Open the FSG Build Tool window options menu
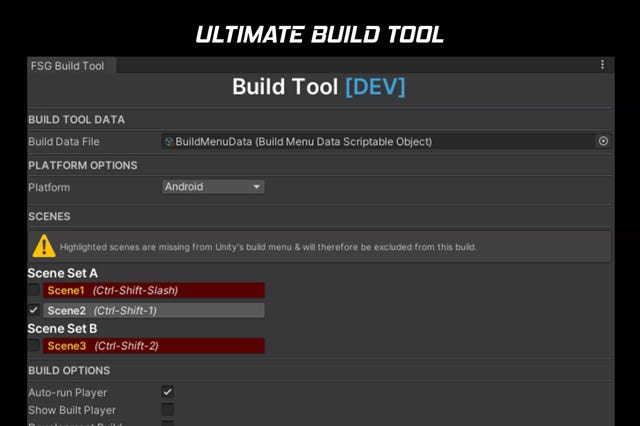The height and width of the screenshot is (426, 640). (x=602, y=65)
